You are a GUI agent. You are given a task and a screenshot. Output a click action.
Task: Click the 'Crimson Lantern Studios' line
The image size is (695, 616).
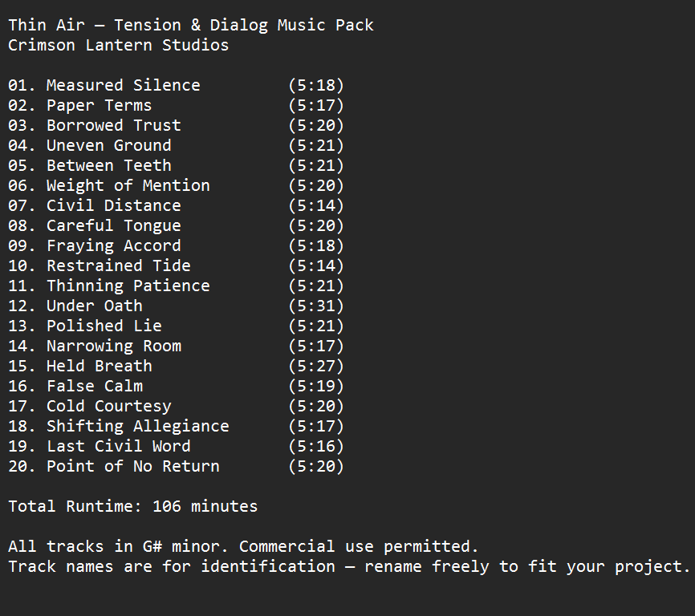click(118, 45)
